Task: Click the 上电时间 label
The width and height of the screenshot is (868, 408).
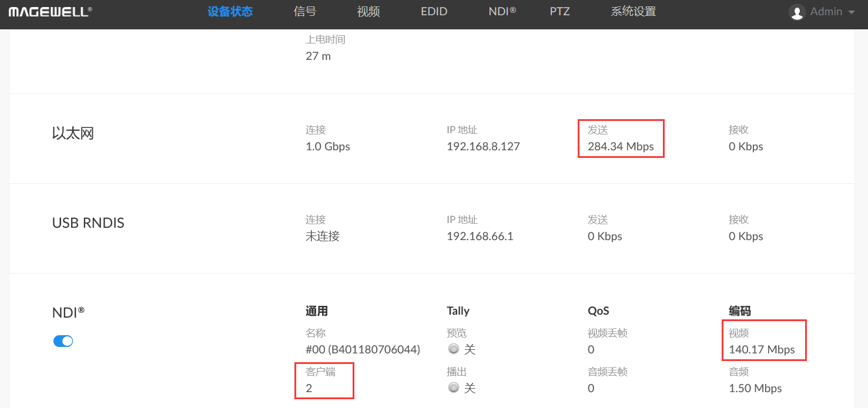Action: (x=326, y=40)
